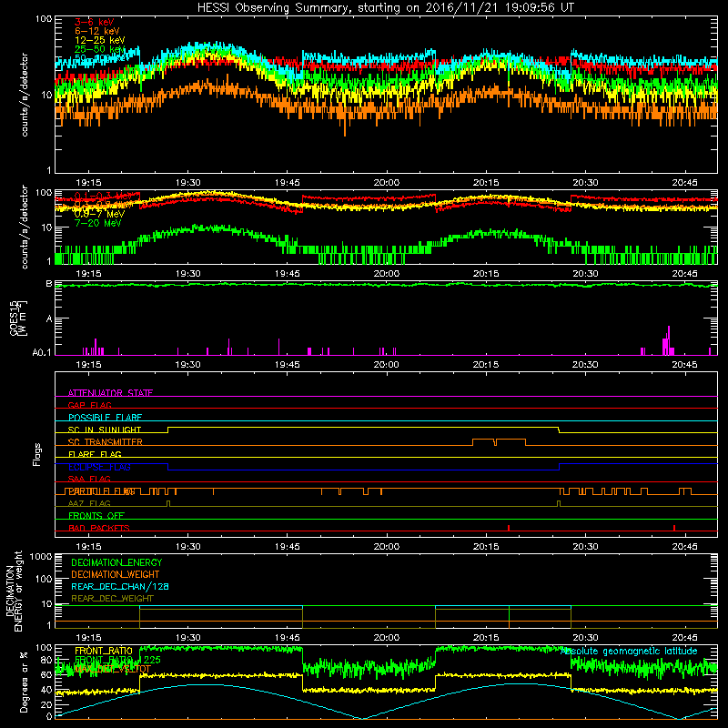Click the 19:15 tick label under decimation panel

[88, 638]
